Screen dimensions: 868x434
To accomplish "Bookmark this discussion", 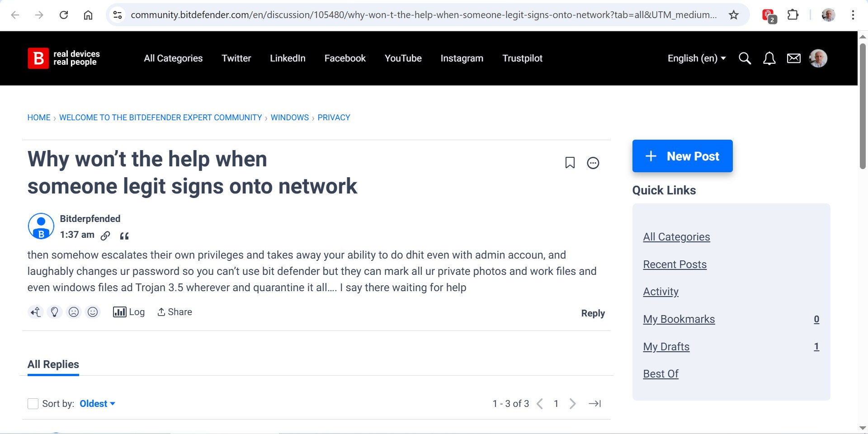I will tap(570, 163).
